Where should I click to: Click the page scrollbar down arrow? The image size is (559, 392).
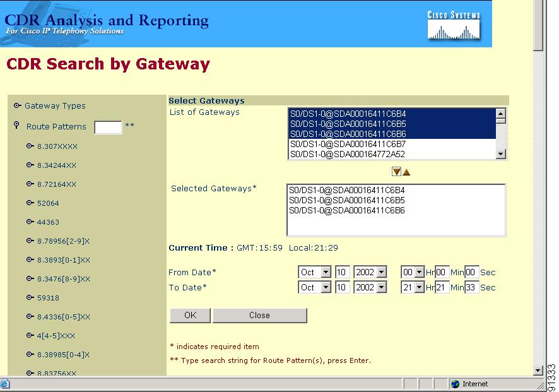(538, 371)
